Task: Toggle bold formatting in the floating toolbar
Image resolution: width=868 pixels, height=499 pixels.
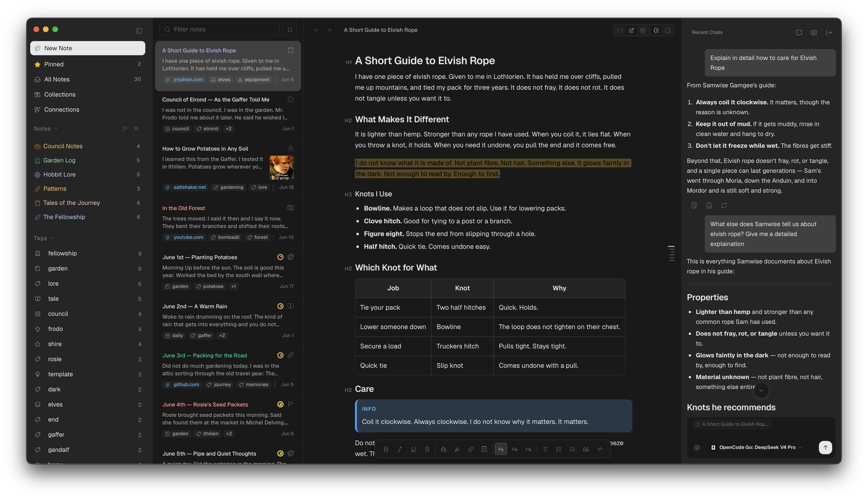Action: 386,449
